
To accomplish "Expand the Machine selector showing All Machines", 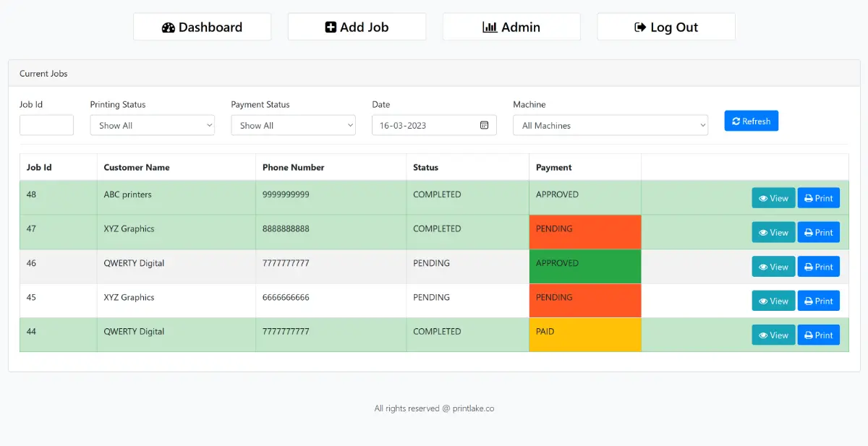I will [x=610, y=125].
